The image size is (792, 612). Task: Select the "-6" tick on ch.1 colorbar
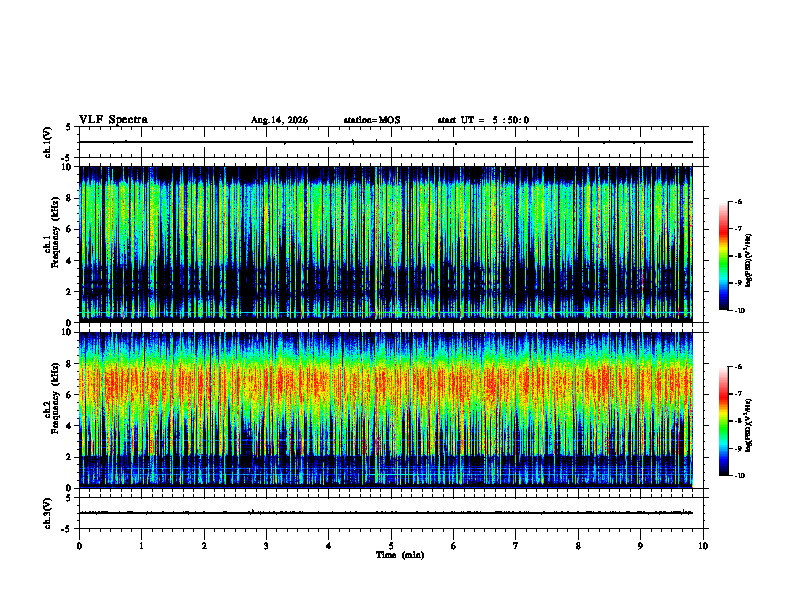(738, 201)
